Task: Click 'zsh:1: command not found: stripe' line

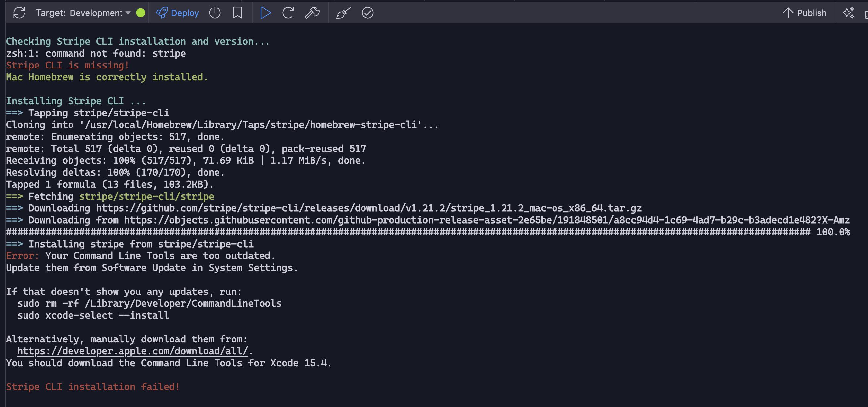Action: [96, 53]
